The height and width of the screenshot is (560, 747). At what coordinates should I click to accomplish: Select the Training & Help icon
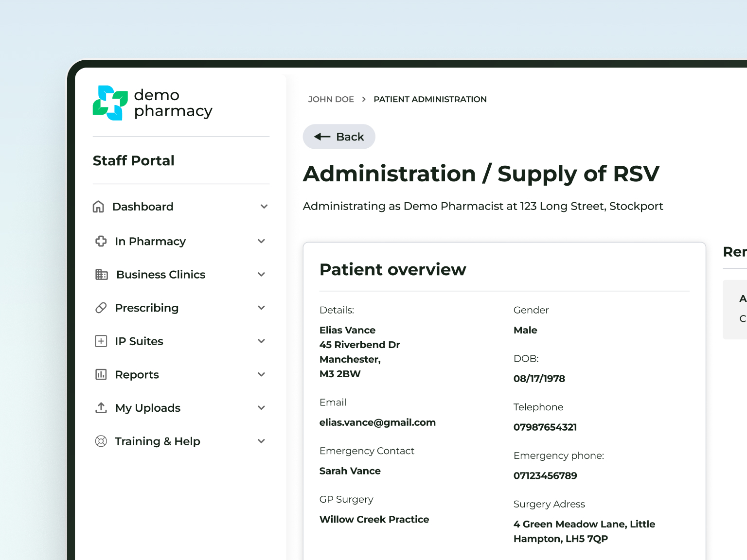click(101, 441)
